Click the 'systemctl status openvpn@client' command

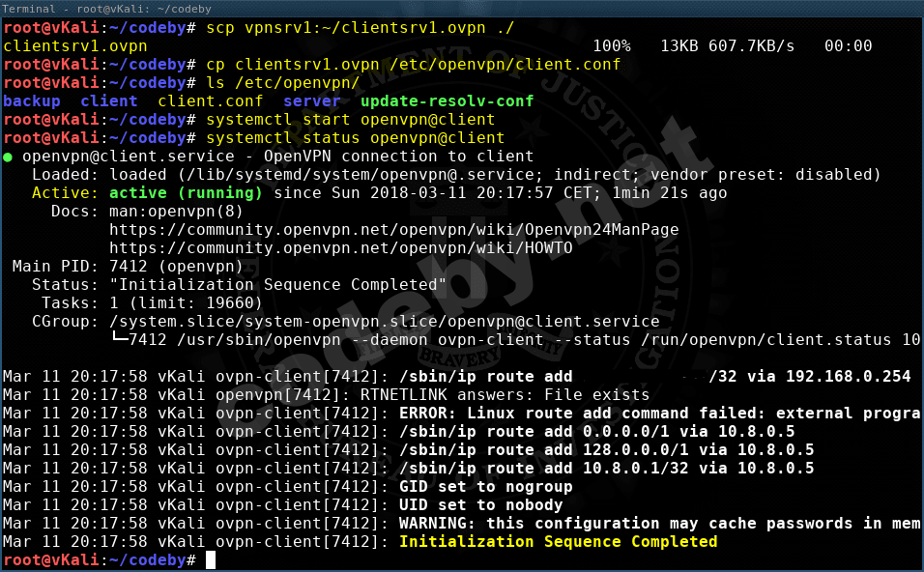[x=356, y=138]
